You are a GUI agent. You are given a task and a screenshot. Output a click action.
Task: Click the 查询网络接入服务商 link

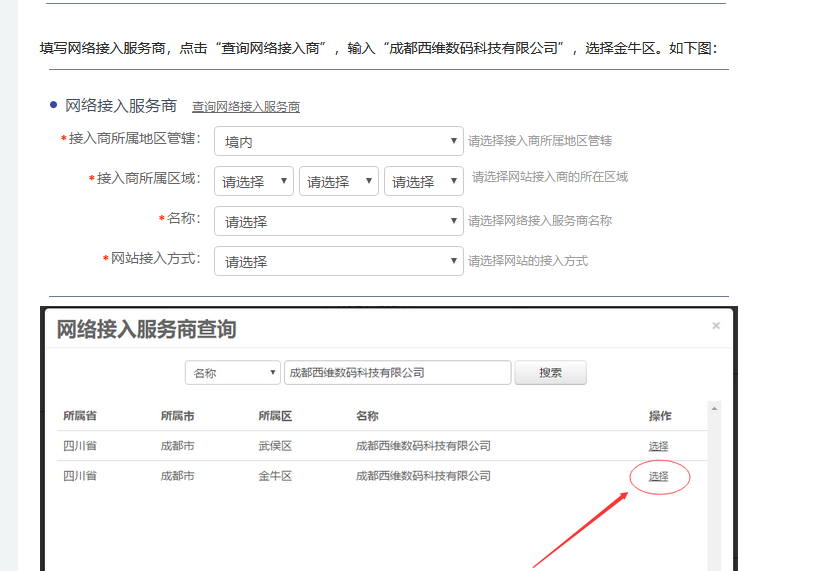pos(246,107)
